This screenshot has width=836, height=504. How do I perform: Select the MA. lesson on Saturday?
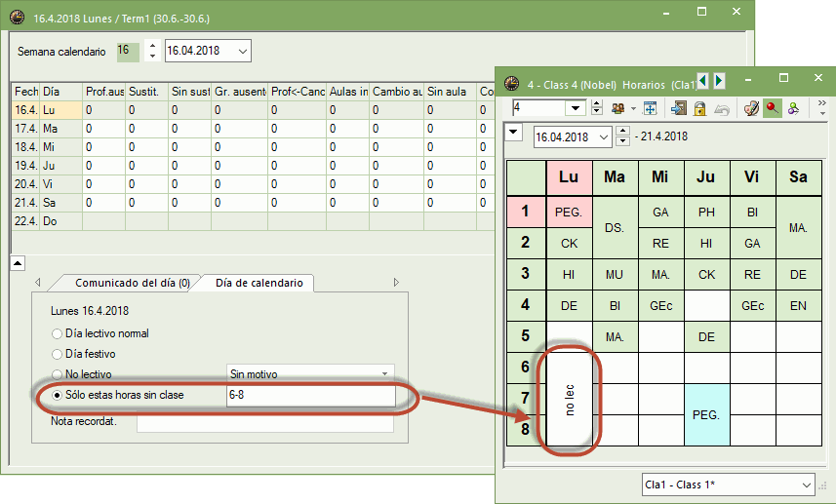(x=798, y=228)
